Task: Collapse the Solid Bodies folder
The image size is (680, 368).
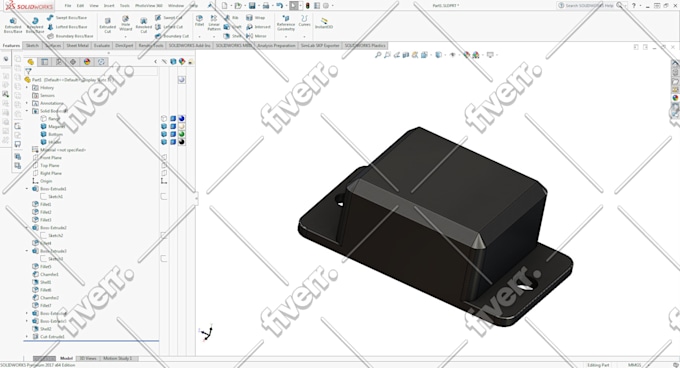Action: 27,111
